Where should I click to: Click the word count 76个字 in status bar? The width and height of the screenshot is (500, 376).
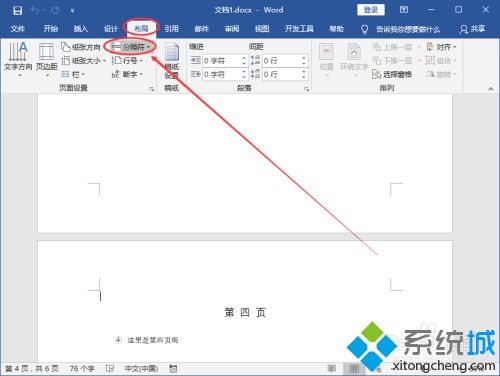pos(82,369)
